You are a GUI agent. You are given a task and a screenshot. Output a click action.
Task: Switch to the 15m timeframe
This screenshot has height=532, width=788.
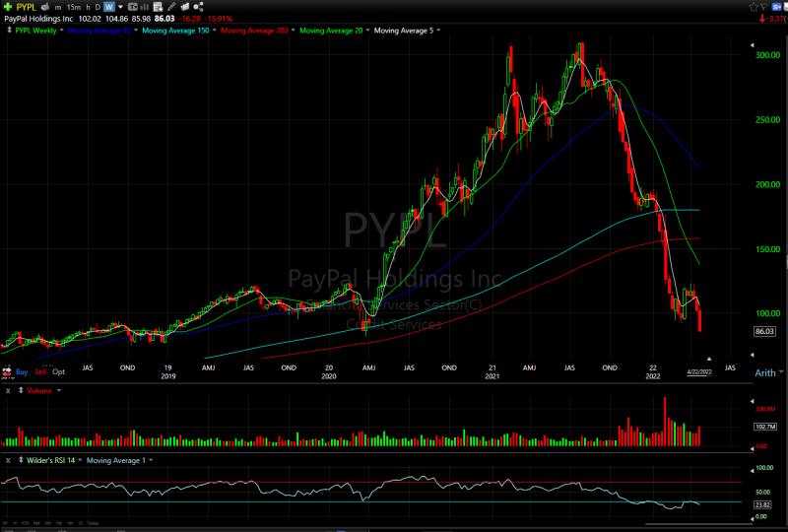(x=73, y=7)
